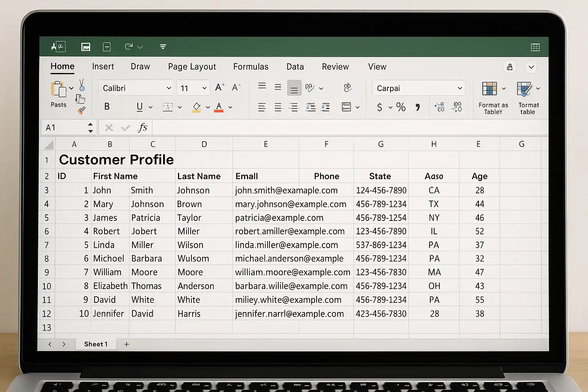Click the Paste clipboard icon
Viewport: 588px width, 392px height.
click(x=59, y=89)
